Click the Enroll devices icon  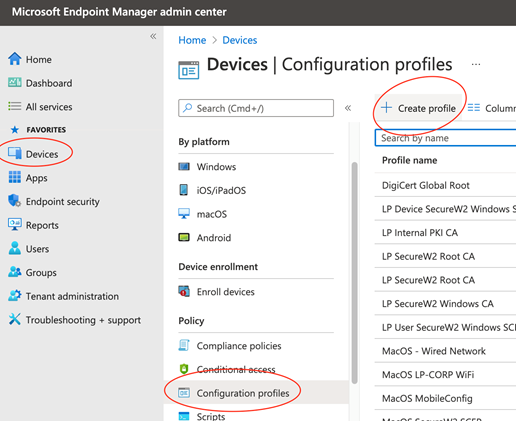tap(184, 291)
